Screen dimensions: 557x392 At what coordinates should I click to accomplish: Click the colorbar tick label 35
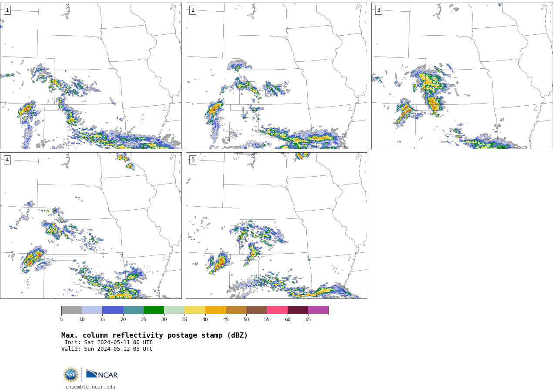185,319
